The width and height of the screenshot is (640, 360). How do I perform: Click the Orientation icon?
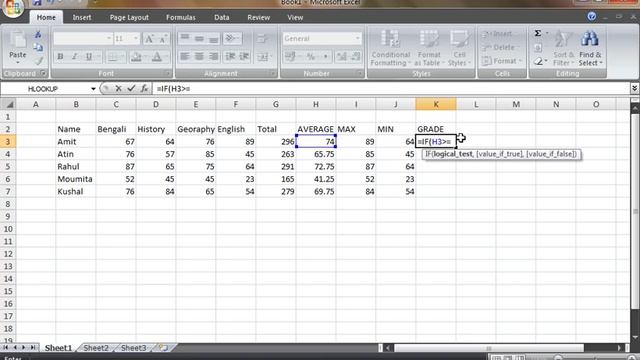(x=232, y=38)
